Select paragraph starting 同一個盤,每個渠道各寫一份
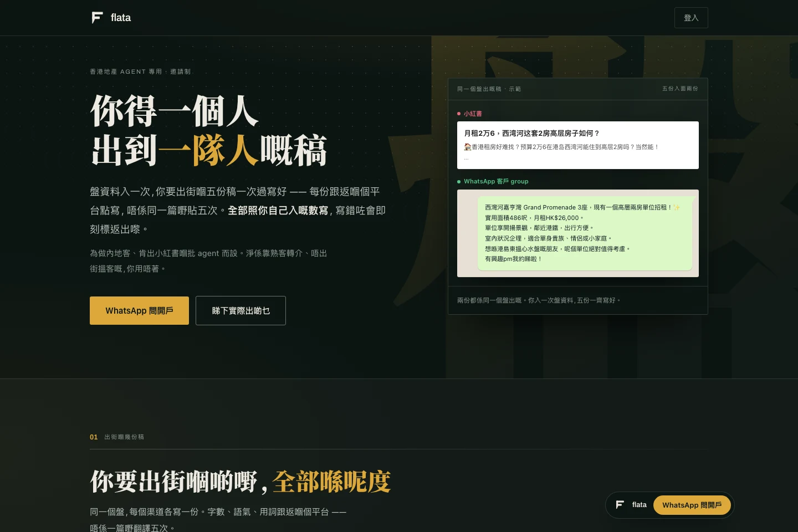Viewport: 798px width, 532px height. pyautogui.click(x=218, y=520)
